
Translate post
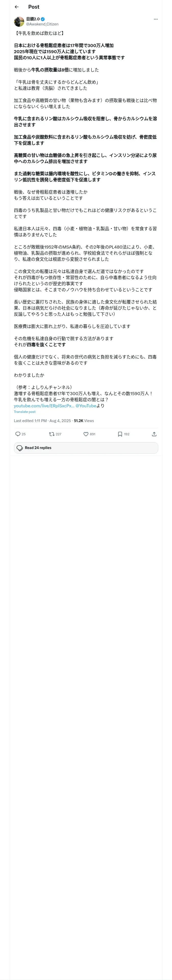[x=24, y=412]
